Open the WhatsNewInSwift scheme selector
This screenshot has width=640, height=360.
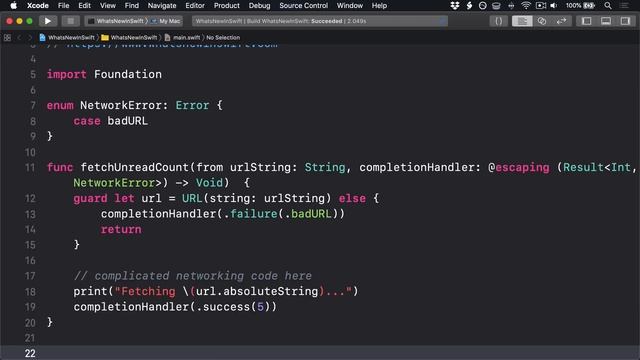click(x=117, y=21)
